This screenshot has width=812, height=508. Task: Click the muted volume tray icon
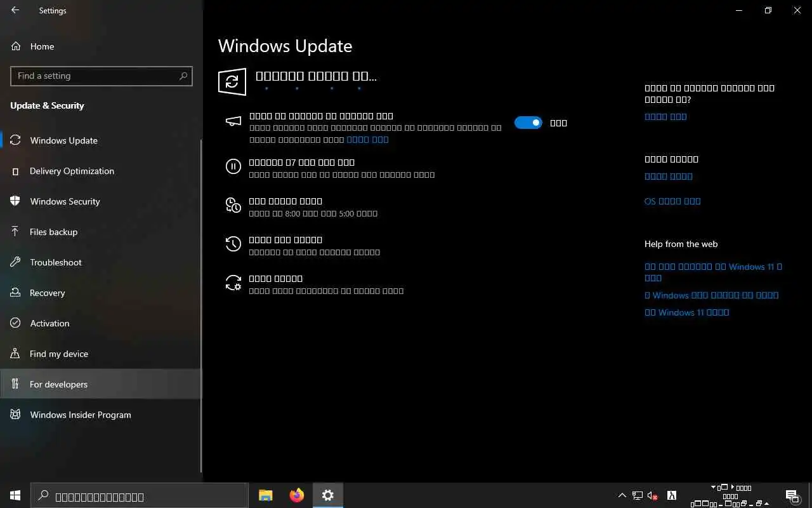[653, 495]
